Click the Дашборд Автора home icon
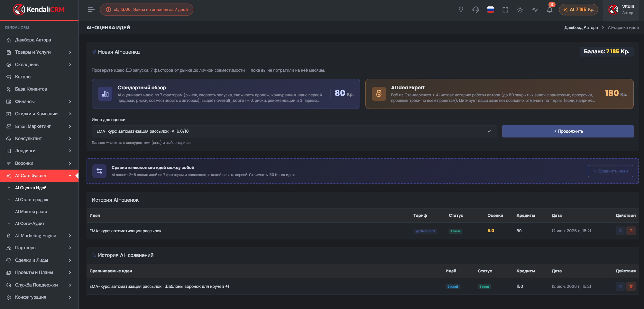 click(9, 40)
